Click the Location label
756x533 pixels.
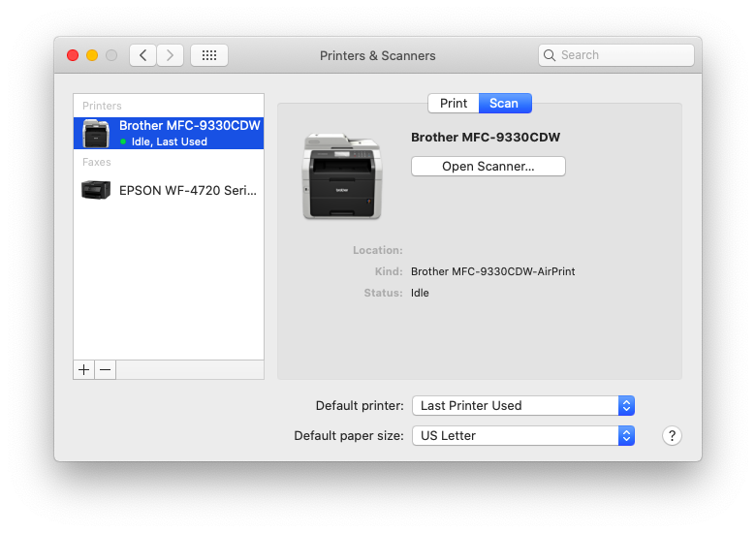pyautogui.click(x=378, y=250)
